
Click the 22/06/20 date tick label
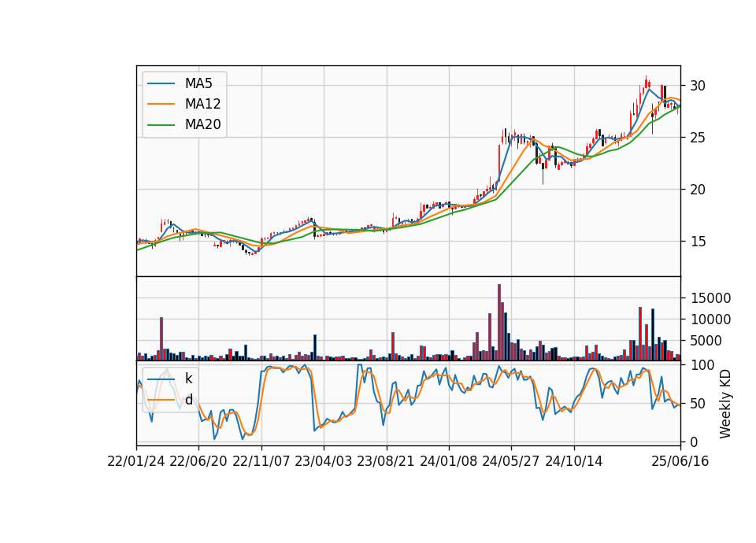(198, 461)
